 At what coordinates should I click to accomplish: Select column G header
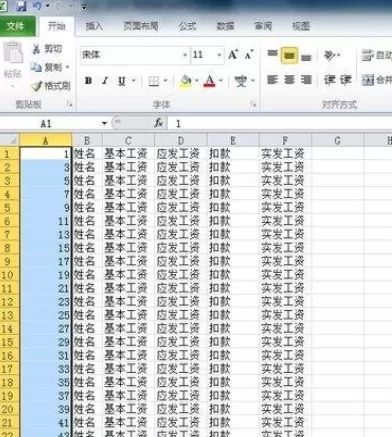(337, 140)
